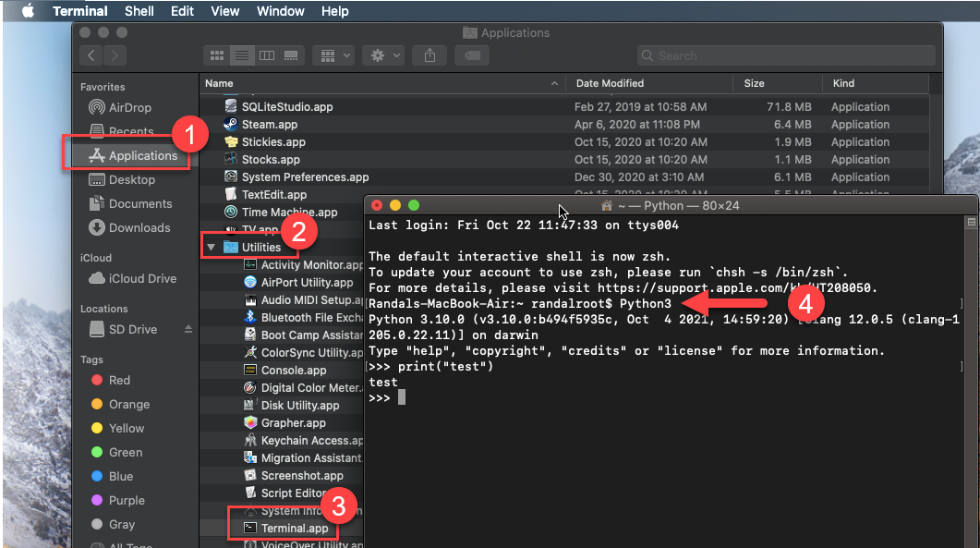
Task: Select Documents in sidebar
Action: pos(130,204)
